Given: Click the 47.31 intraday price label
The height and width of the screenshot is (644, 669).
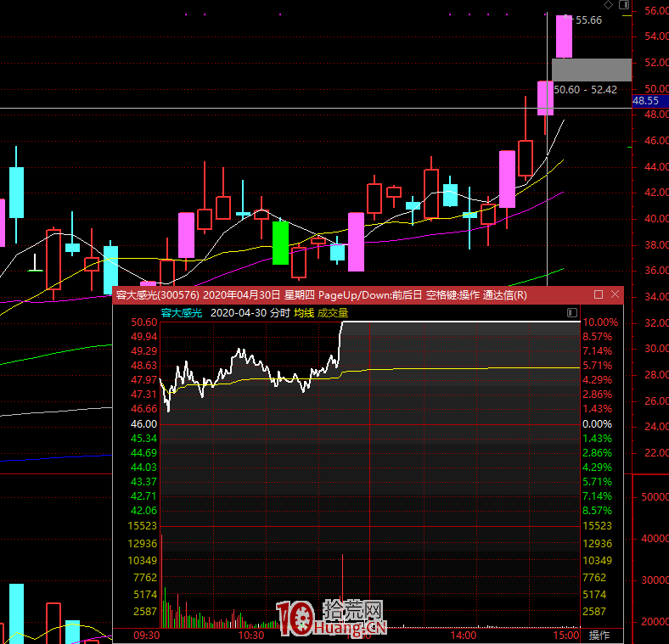Looking at the screenshot, I should [x=143, y=394].
